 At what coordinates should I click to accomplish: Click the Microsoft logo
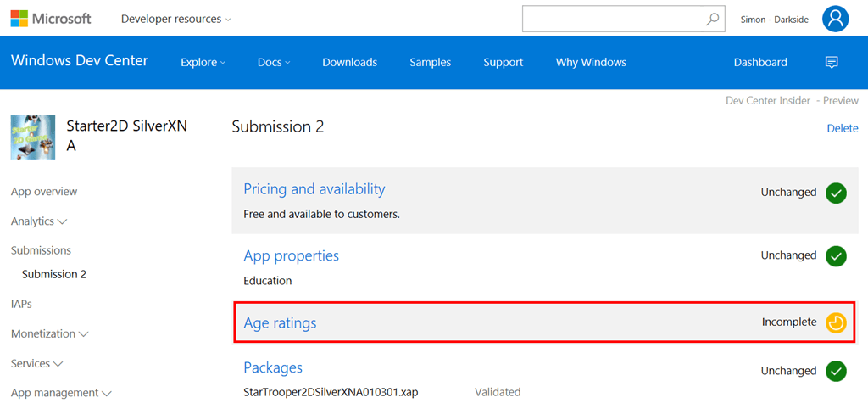(50, 19)
